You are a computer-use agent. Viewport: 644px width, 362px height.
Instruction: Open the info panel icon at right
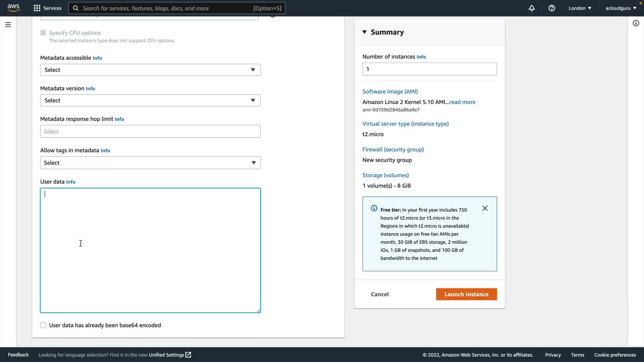[x=636, y=23]
